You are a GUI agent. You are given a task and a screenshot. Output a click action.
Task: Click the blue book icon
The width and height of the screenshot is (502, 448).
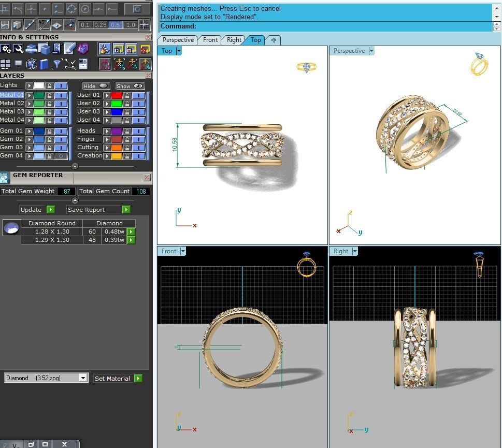(x=44, y=64)
